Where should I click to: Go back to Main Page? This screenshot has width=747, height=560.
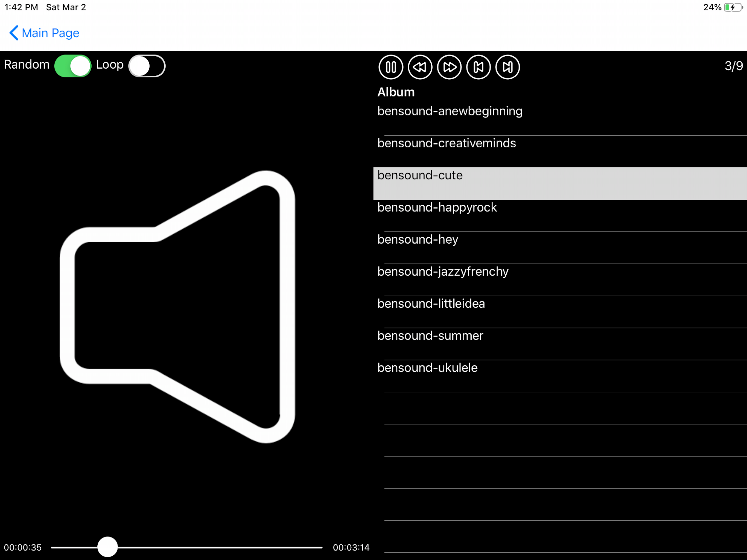coord(44,33)
